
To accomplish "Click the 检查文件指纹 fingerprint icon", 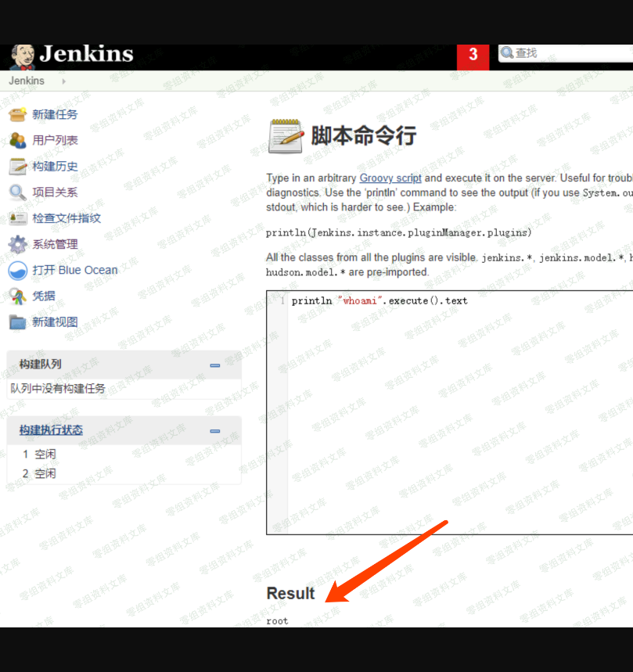I will click(x=17, y=218).
